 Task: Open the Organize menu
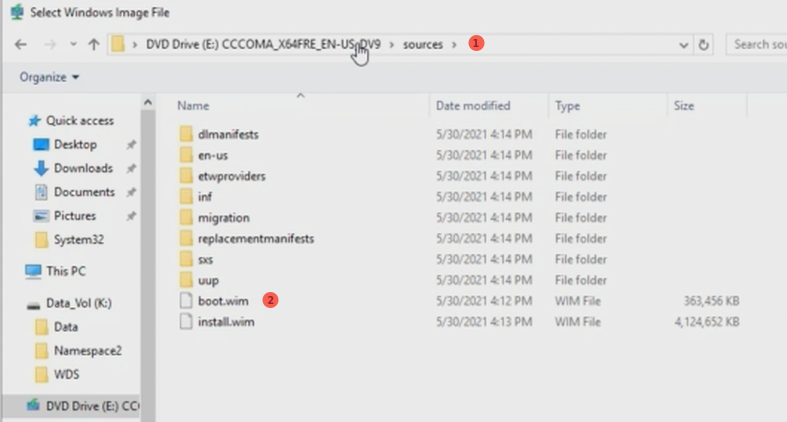pos(49,77)
